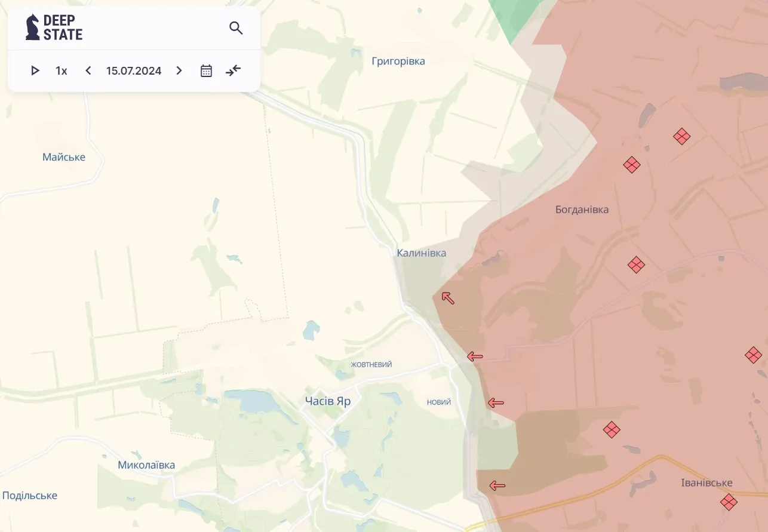Viewport: 768px width, 532px height.
Task: Open the calendar date picker
Action: click(x=206, y=70)
